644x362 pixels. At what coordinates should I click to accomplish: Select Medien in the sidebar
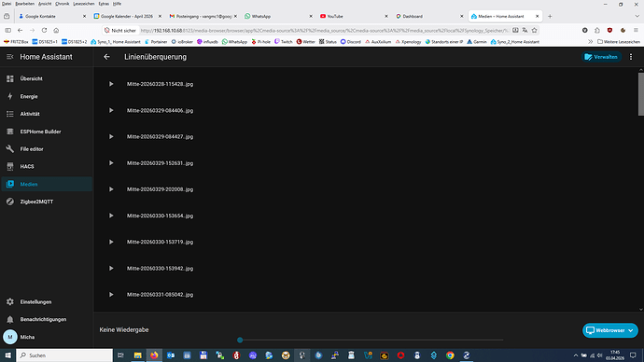[47, 185]
